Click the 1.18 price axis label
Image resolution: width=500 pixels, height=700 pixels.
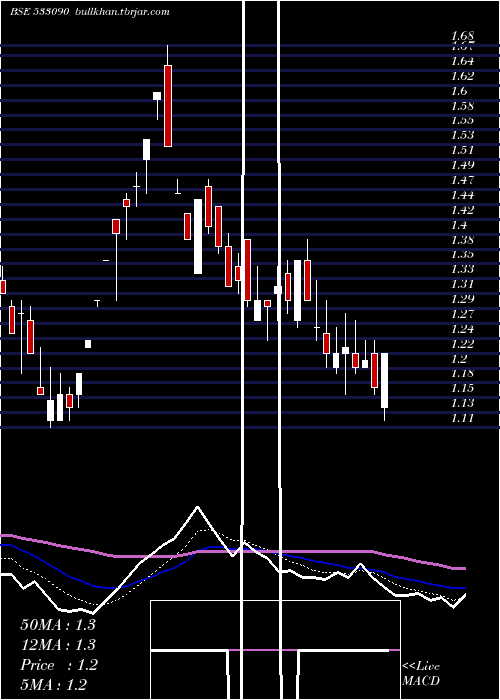pos(462,373)
